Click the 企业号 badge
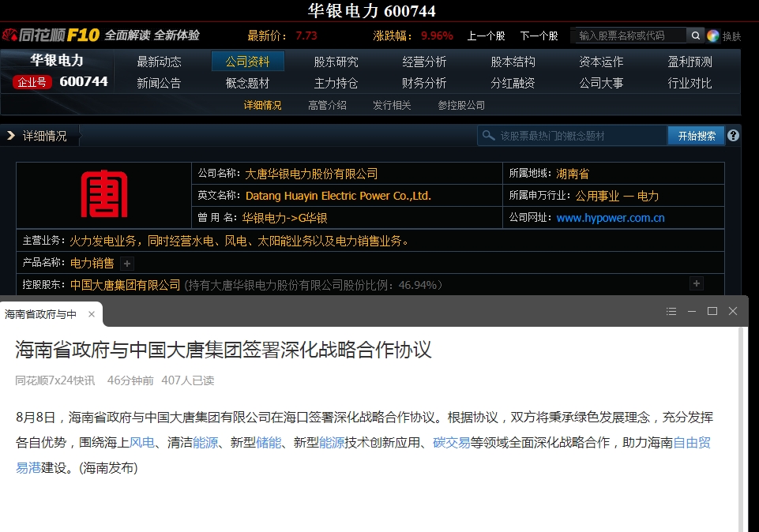 [32, 82]
